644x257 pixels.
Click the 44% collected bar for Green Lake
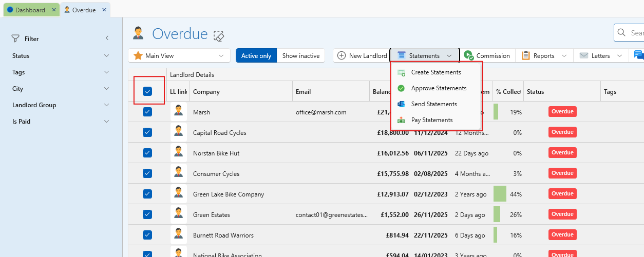(500, 194)
